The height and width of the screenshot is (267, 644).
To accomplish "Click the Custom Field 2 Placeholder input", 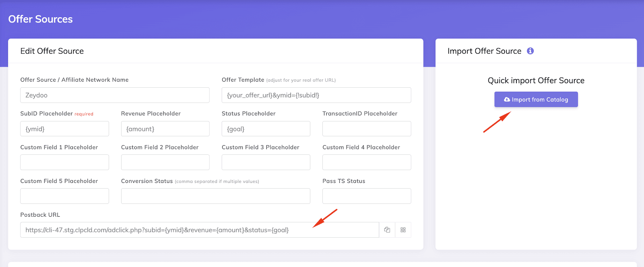I will click(165, 162).
